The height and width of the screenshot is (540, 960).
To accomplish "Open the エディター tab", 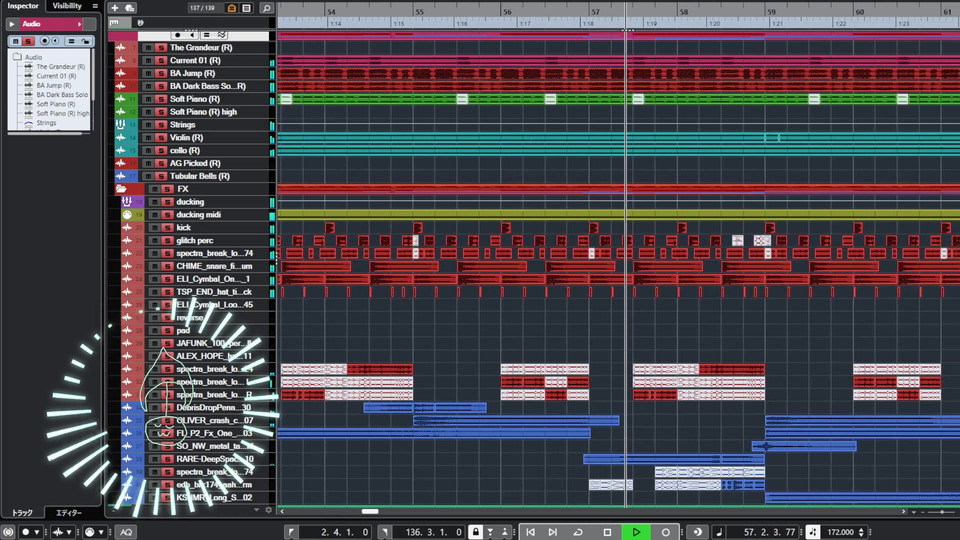I will coord(69,513).
